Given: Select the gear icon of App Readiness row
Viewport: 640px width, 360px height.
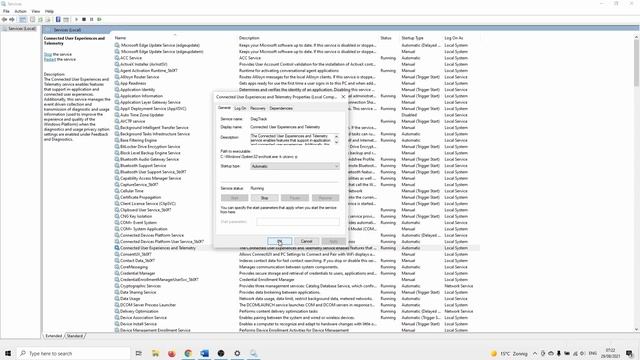Looking at the screenshot, I should click(117, 83).
